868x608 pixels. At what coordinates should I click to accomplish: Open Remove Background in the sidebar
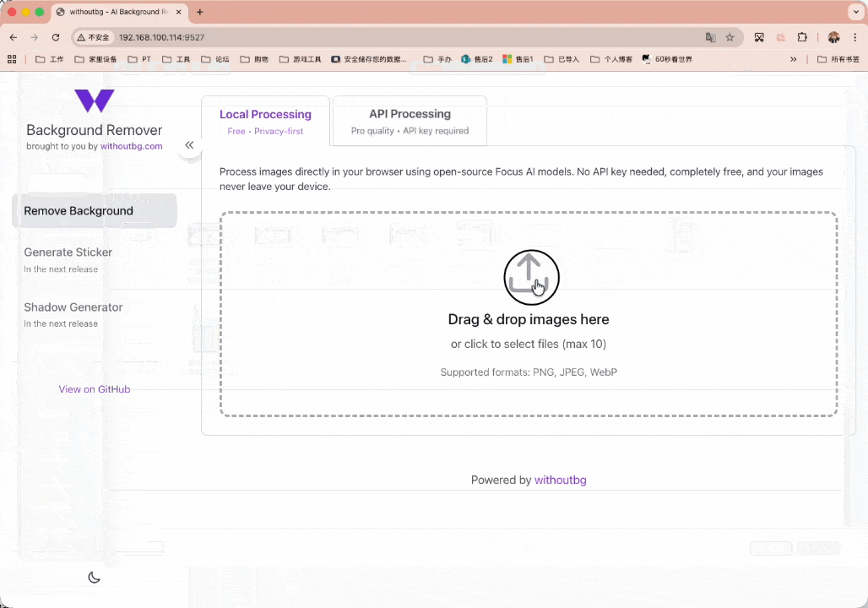(x=94, y=211)
